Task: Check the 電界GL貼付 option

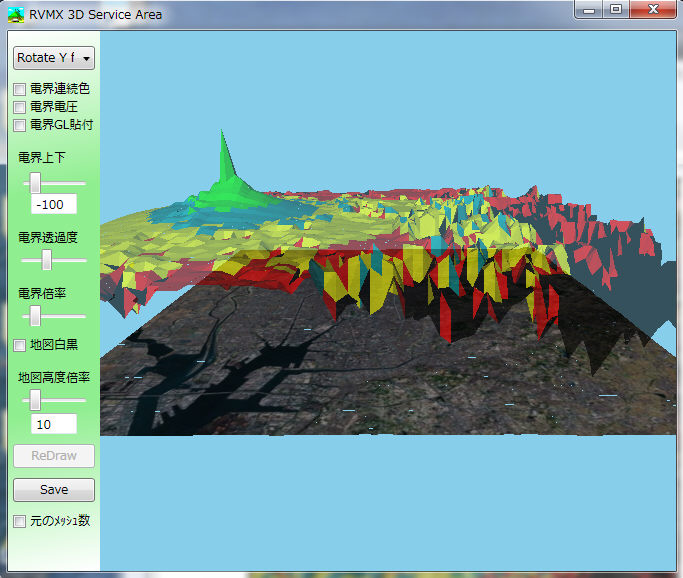Action: coord(20,125)
